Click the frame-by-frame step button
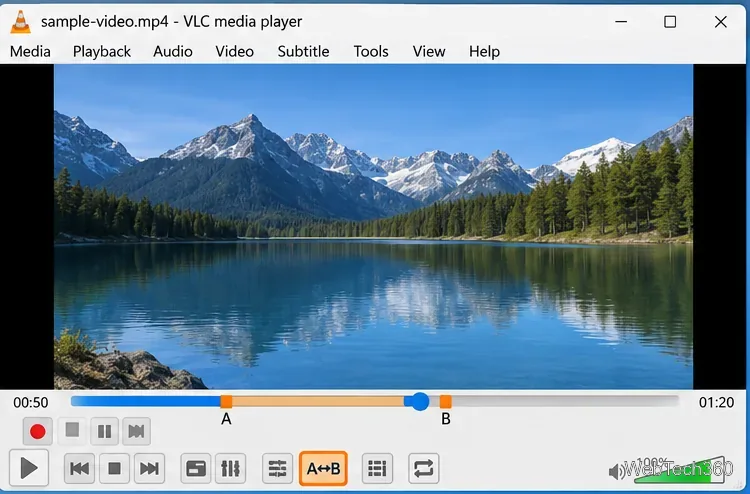Viewport: 750px width, 494px height. tap(136, 431)
